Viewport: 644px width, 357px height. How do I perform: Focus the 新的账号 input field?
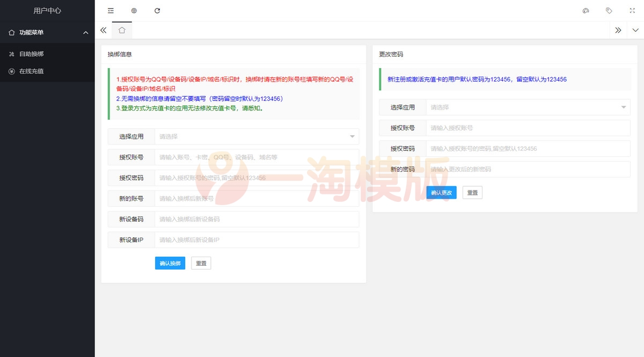point(257,199)
